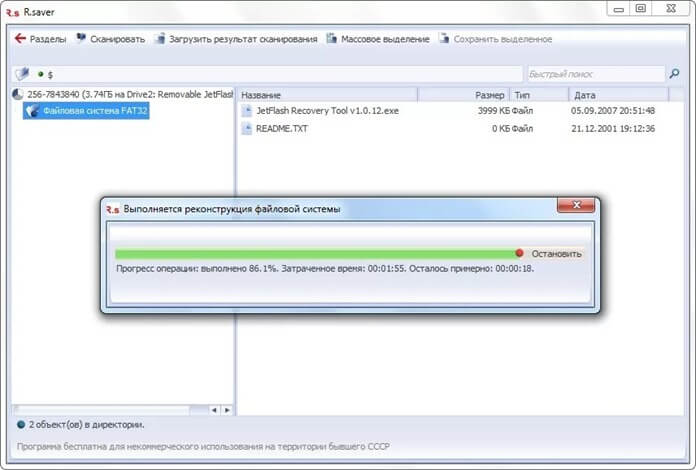696x470 pixels.
Task: Click the README.TXT file icon
Action: pyautogui.click(x=246, y=129)
